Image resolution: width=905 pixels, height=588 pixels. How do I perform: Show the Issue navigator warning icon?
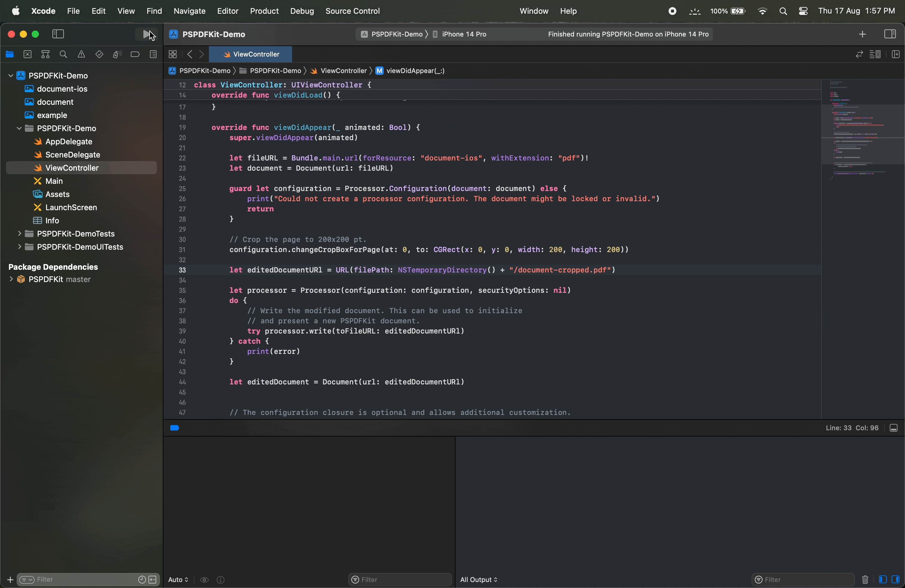[x=81, y=54]
